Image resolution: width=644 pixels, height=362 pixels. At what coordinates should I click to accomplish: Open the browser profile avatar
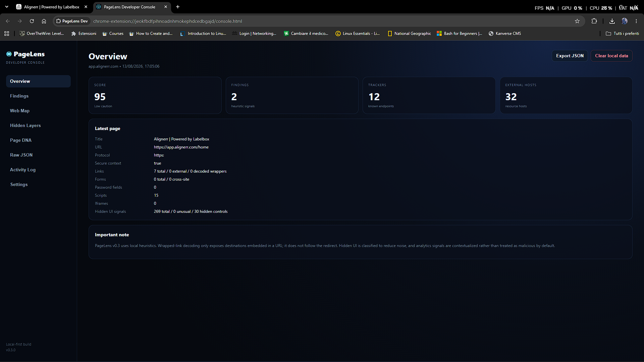click(625, 21)
